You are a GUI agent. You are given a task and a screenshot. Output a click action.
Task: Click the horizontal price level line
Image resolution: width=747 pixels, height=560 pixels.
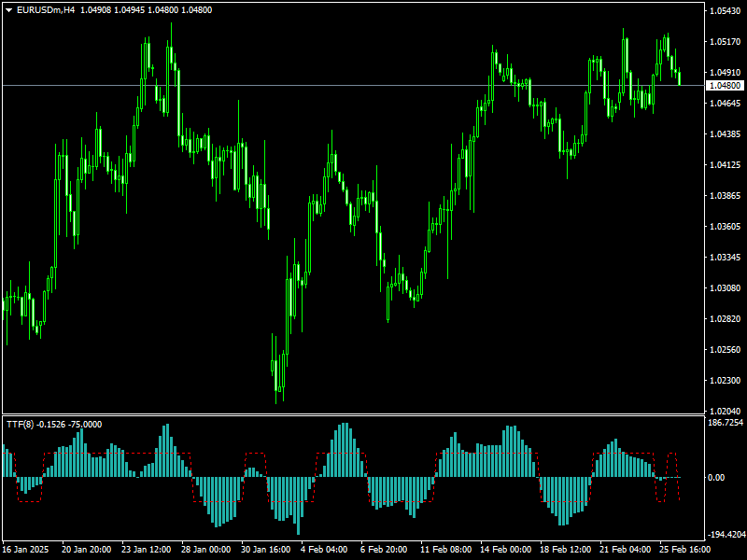coord(373,83)
